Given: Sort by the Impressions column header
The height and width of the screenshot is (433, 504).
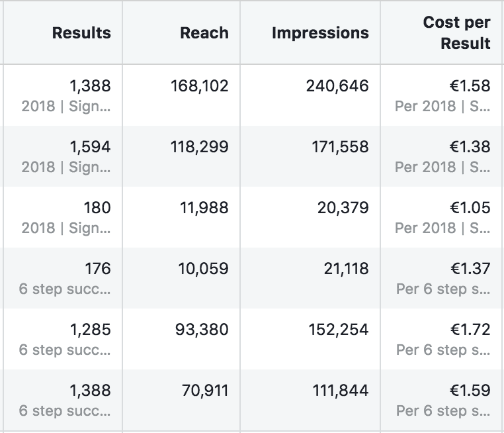Looking at the screenshot, I should coord(320,33).
